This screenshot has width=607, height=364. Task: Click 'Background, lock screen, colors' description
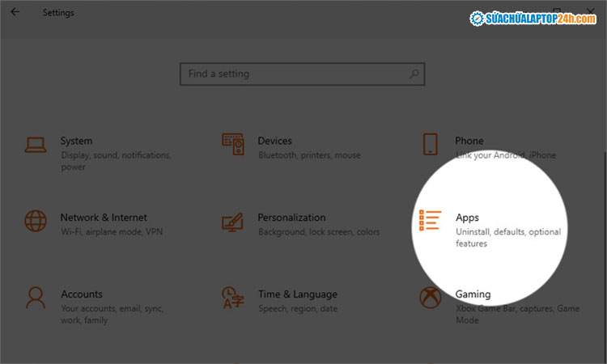pyautogui.click(x=319, y=231)
